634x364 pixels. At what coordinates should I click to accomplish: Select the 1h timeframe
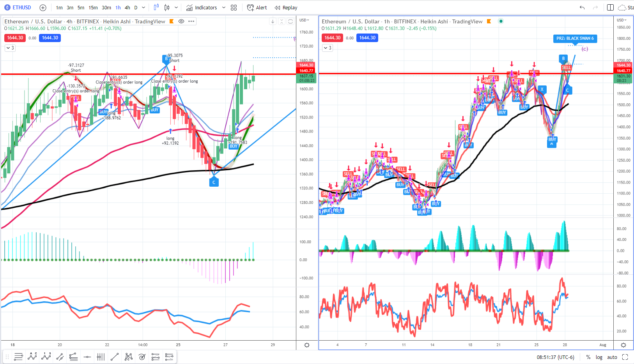118,8
